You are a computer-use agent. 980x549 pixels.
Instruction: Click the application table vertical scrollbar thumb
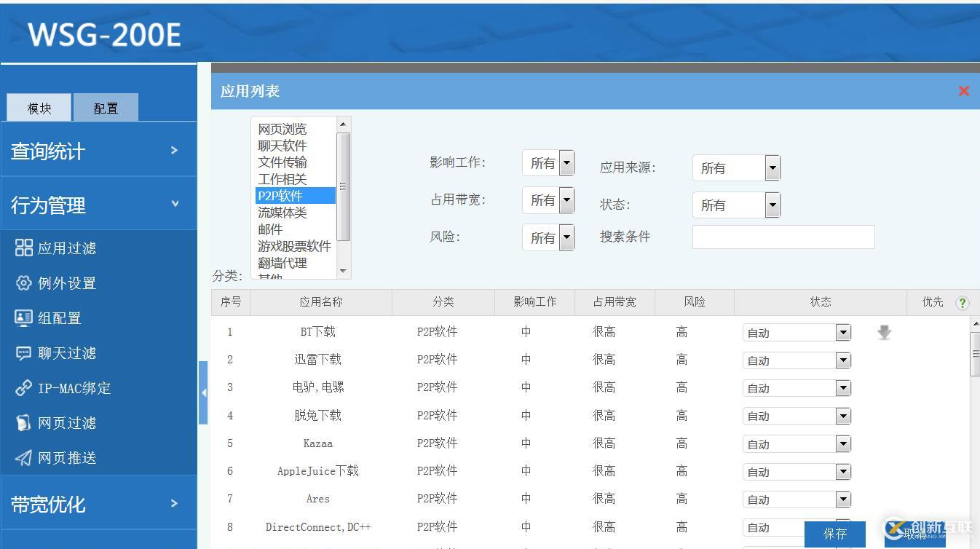pos(975,354)
